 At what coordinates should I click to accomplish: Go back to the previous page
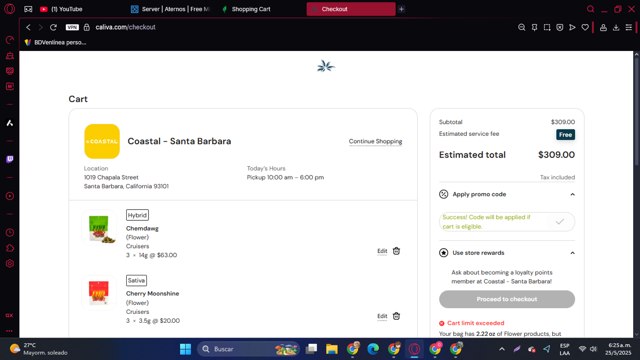28,27
